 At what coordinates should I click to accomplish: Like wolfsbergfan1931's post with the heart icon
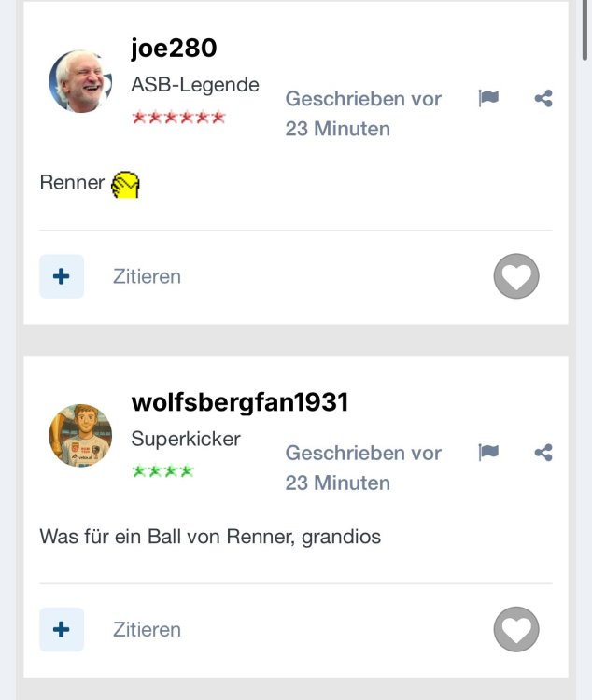(516, 629)
